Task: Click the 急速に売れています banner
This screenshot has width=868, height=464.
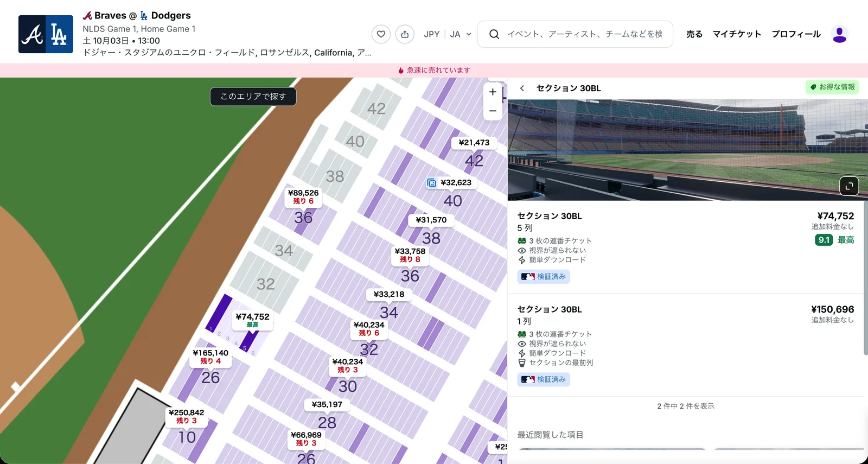Action: (x=434, y=70)
